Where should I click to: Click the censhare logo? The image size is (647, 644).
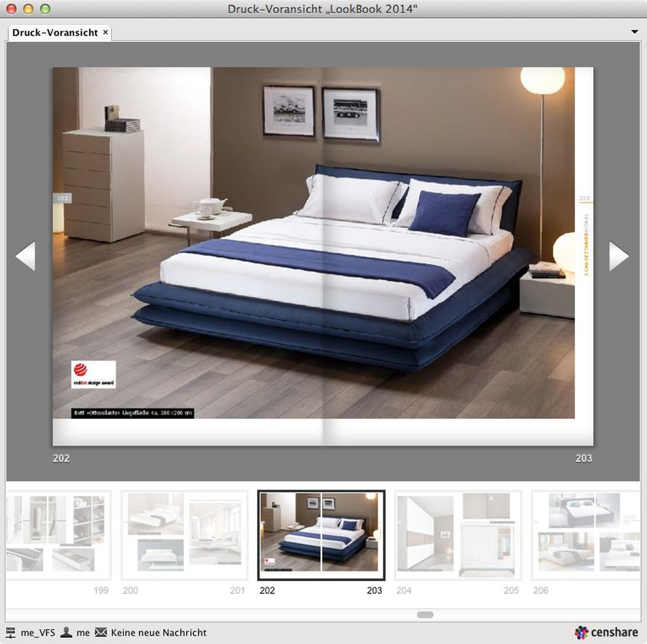[607, 632]
